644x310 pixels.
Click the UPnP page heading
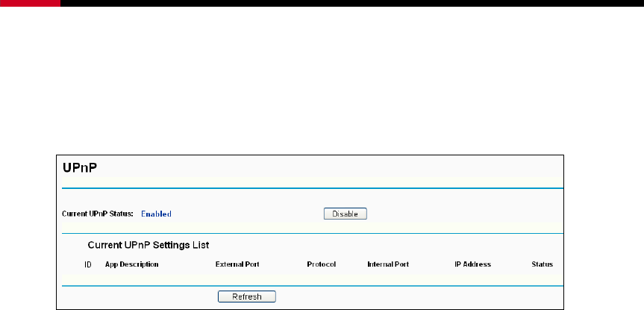click(80, 168)
